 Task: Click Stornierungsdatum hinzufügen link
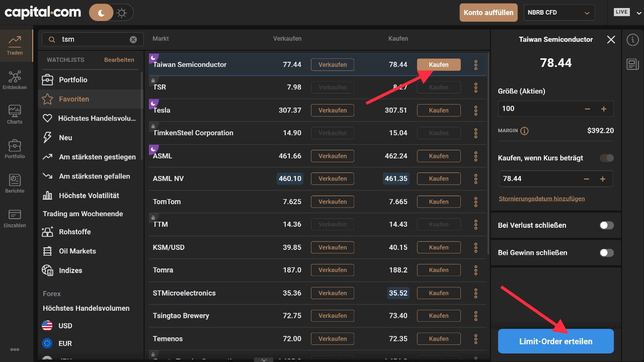542,199
